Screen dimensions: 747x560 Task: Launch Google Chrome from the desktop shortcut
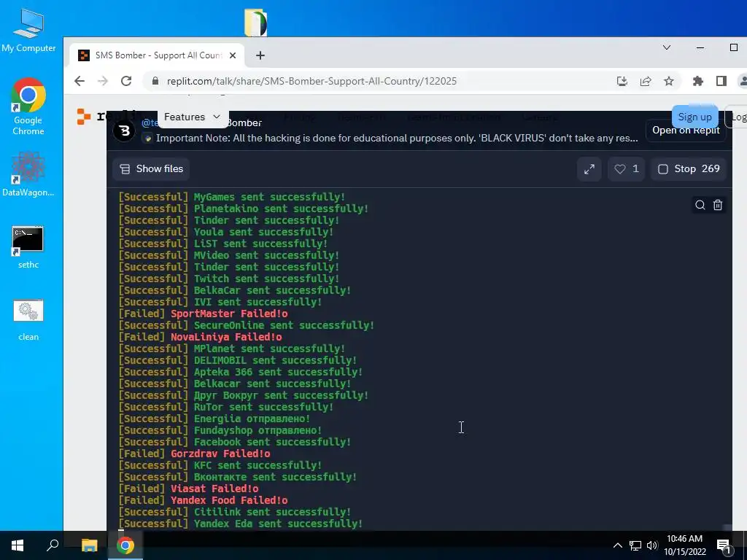pos(28,106)
